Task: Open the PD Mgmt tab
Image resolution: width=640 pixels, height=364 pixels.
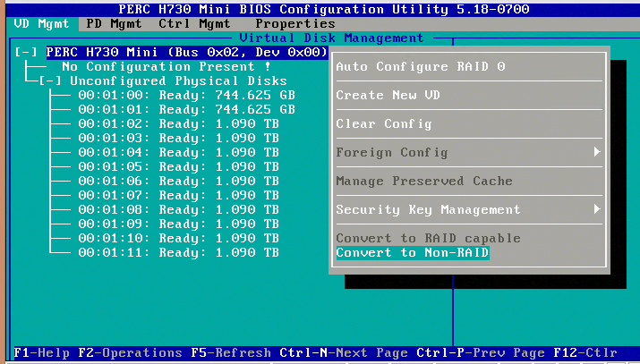Action: coord(114,24)
